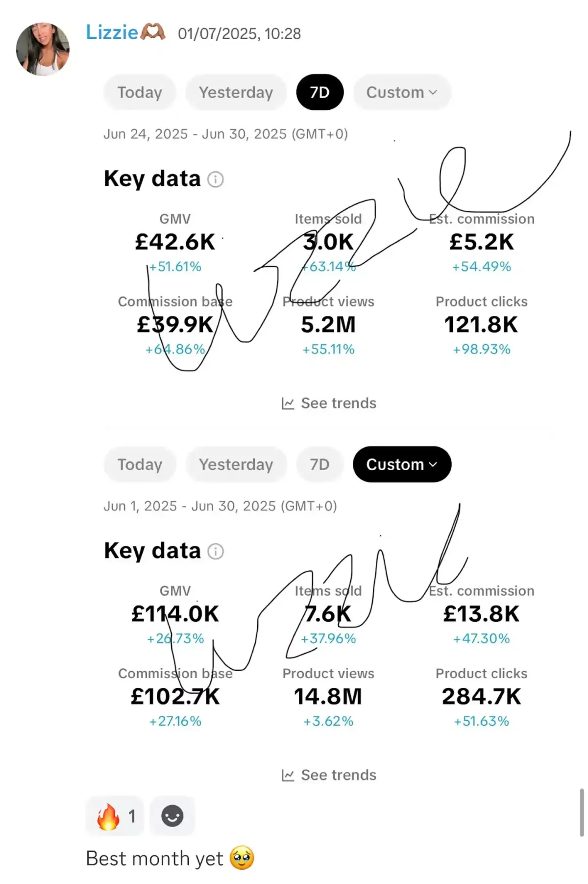Click the Lizzie username link

[112, 33]
